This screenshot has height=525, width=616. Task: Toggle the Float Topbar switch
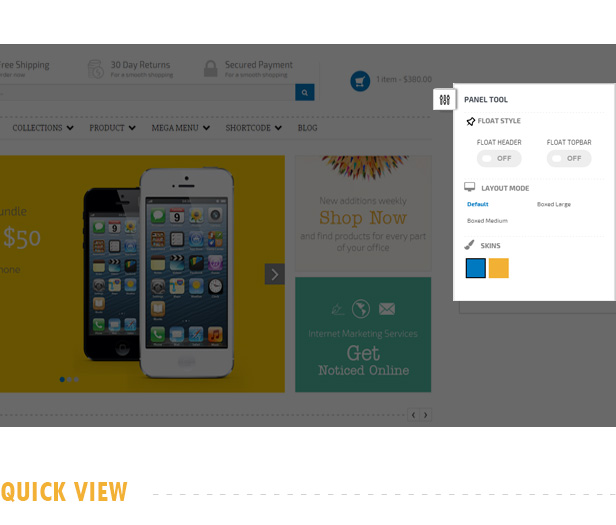point(569,158)
